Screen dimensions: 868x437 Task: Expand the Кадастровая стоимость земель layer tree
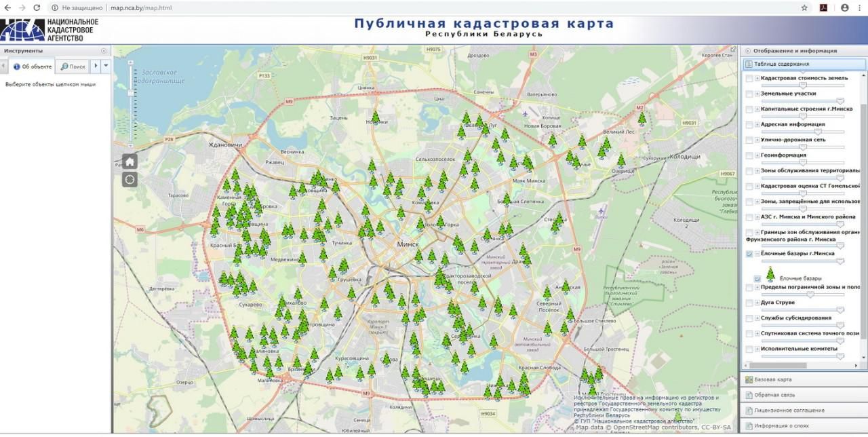[757, 78]
